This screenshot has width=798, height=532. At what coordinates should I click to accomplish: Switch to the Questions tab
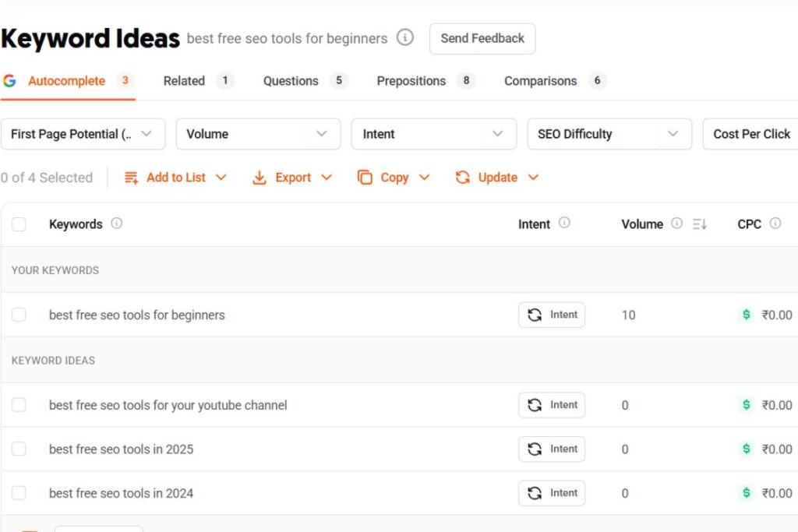click(290, 80)
